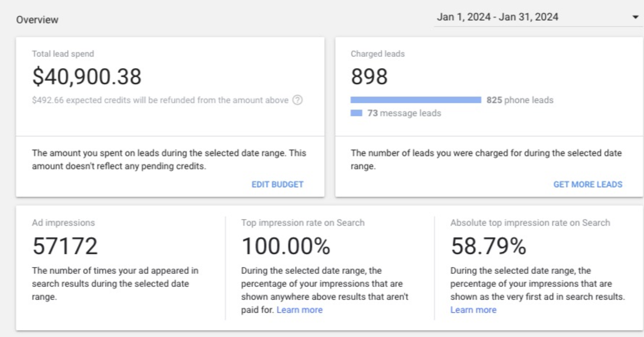The height and width of the screenshot is (337, 644).
Task: Click the 825 phone leads bar
Action: point(416,100)
